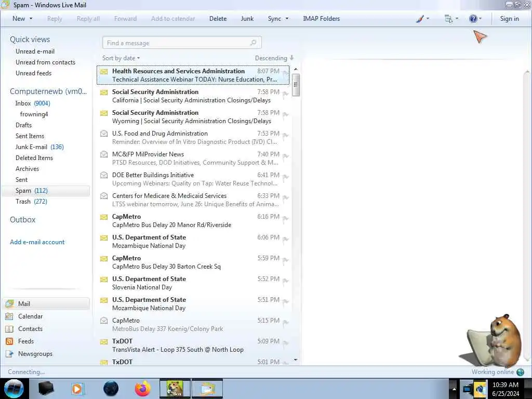The width and height of the screenshot is (532, 399).
Task: Click the search magnifier in Find a message
Action: click(x=253, y=43)
